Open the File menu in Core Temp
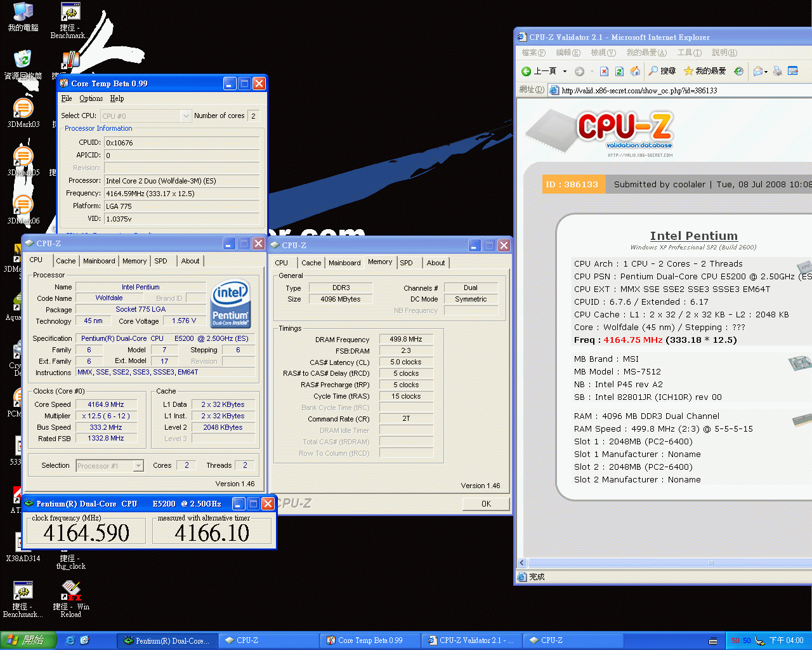 [67, 98]
